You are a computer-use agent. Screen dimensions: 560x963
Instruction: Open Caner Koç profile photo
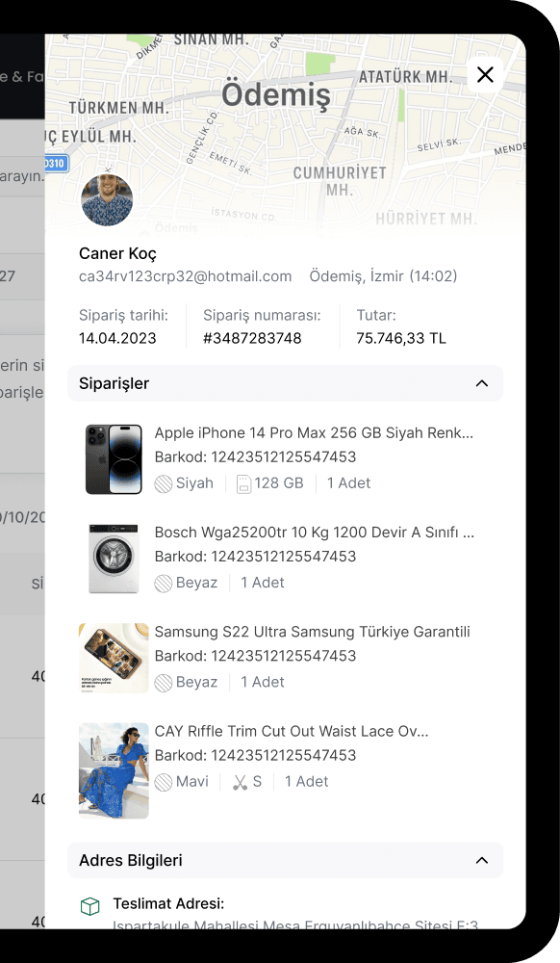point(107,200)
